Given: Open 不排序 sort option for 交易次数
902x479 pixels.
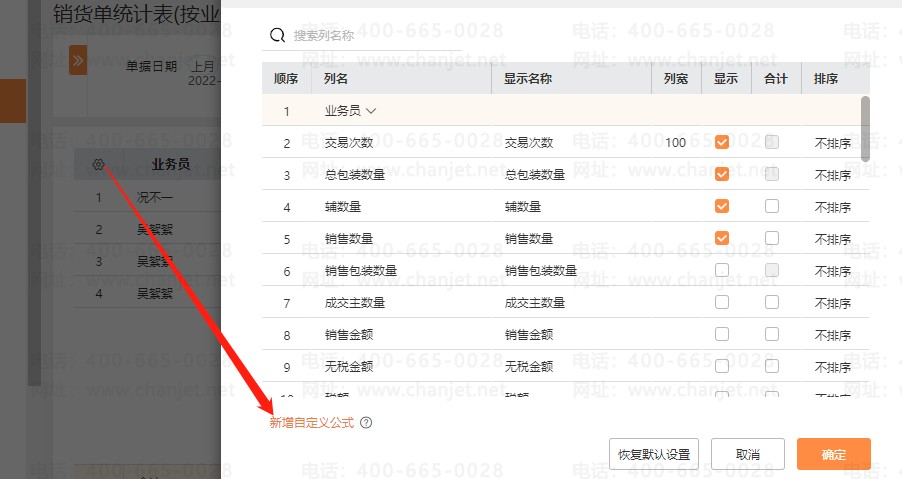Looking at the screenshot, I should 832,143.
